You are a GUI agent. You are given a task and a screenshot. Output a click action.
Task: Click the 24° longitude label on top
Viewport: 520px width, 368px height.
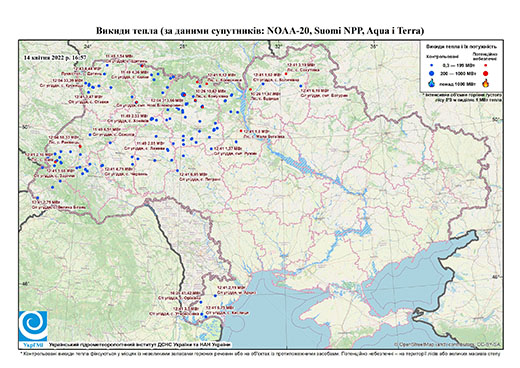click(88, 46)
